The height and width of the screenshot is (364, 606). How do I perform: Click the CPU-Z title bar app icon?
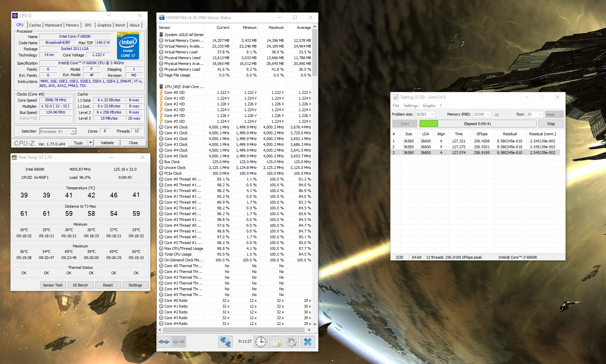tap(15, 16)
